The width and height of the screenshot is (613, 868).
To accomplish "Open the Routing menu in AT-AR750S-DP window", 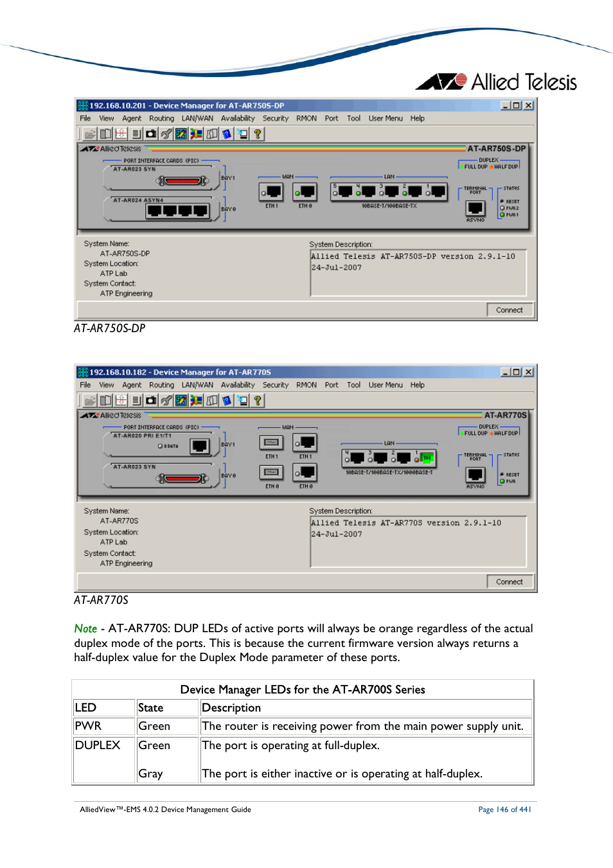I will (x=161, y=118).
